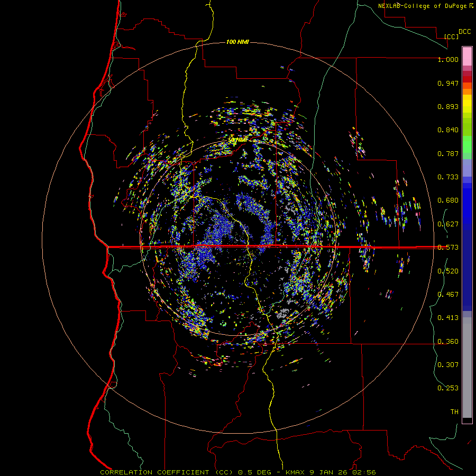Screen dimensions: 476x476
Task: Select the 0.947 scale value
Action: point(448,83)
